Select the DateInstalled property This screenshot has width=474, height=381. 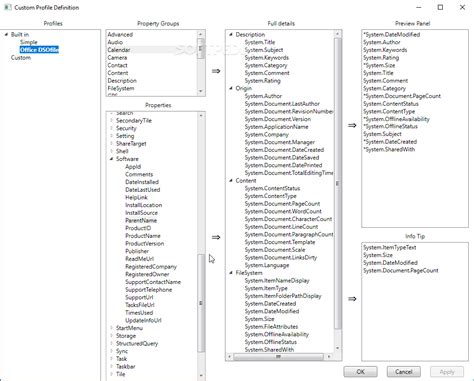[142, 182]
